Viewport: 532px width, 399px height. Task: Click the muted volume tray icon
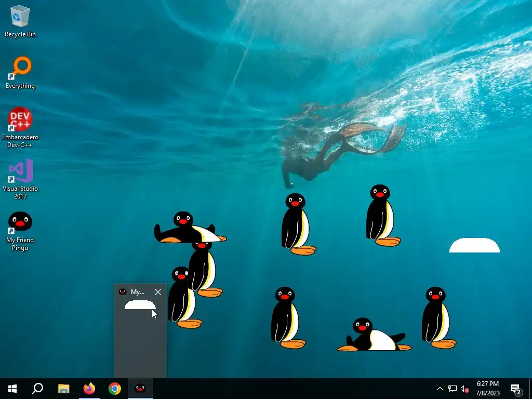point(465,389)
